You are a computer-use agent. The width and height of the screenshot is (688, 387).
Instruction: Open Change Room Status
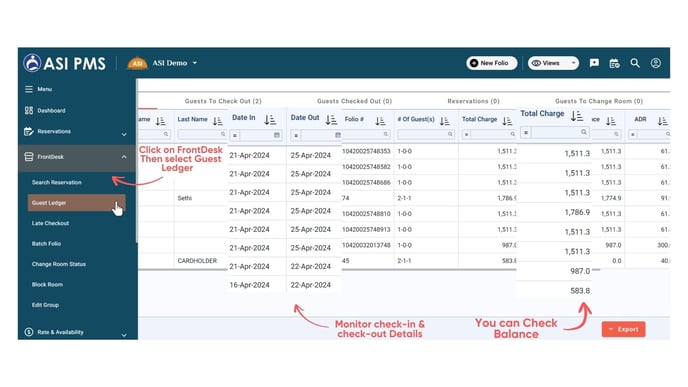(x=58, y=264)
